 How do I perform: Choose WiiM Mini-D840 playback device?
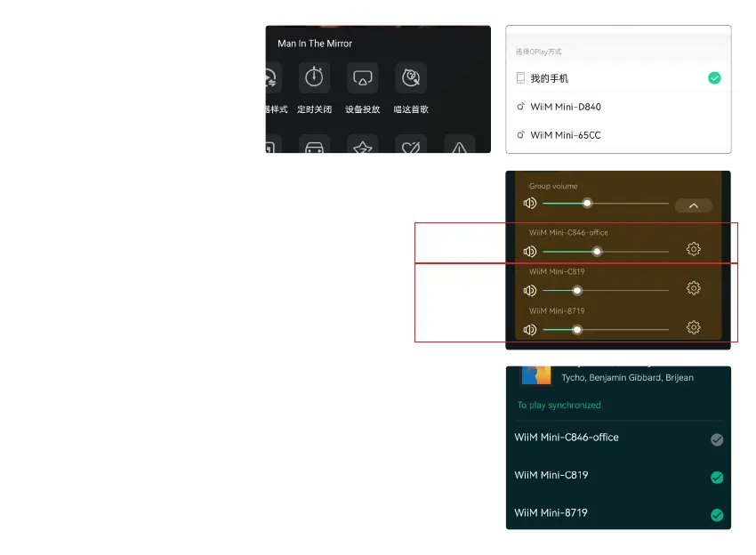click(618, 107)
